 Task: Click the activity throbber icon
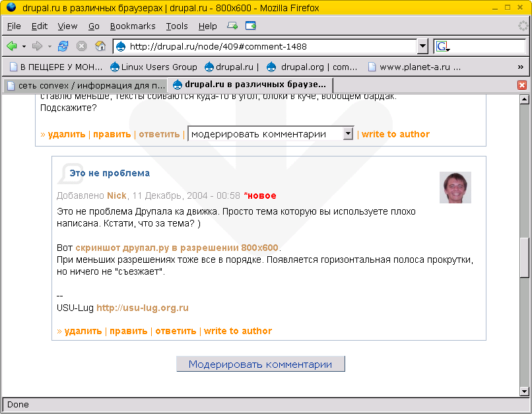pyautogui.click(x=523, y=26)
